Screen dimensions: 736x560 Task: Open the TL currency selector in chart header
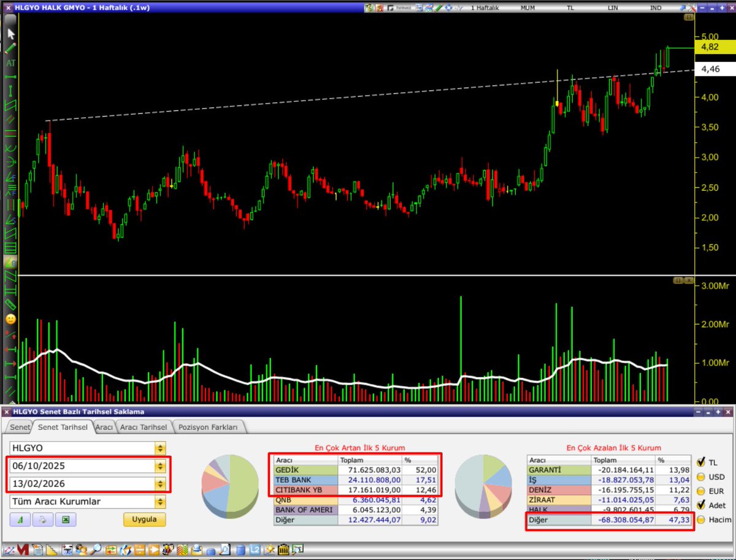point(570,7)
